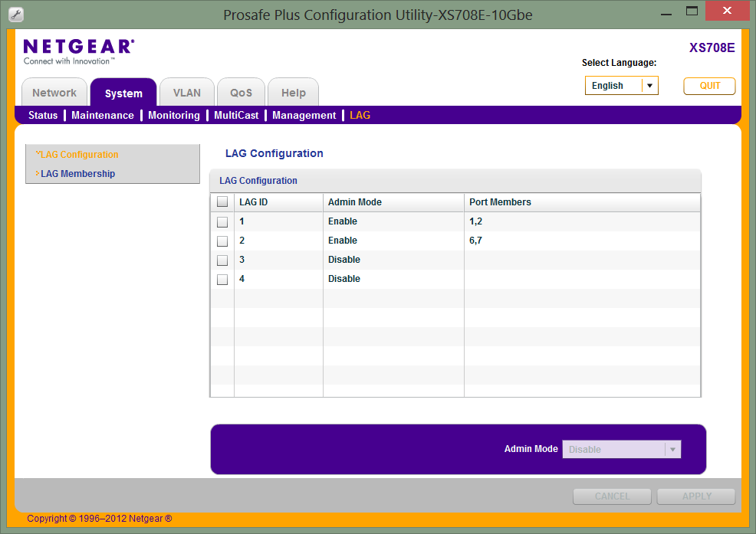Open the Admin Mode dropdown
This screenshot has width=756, height=534.
click(x=622, y=449)
